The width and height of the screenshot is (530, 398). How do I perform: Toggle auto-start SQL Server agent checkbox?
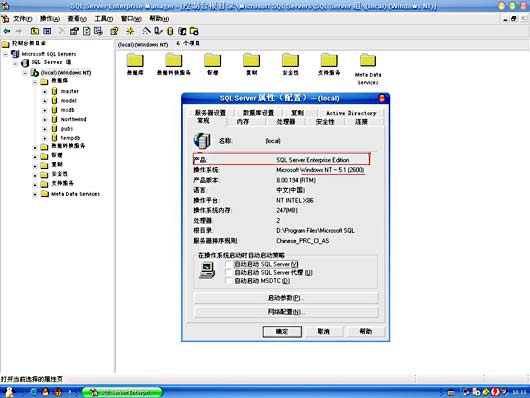click(229, 273)
